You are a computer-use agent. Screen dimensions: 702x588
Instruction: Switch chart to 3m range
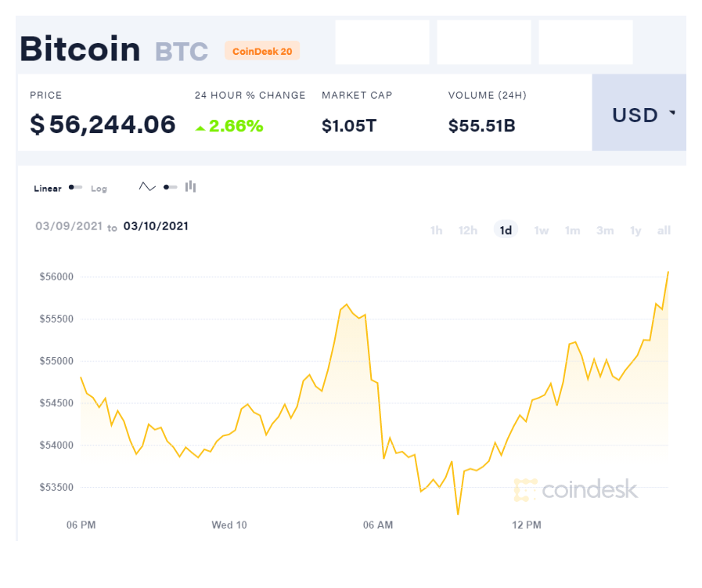coord(605,230)
